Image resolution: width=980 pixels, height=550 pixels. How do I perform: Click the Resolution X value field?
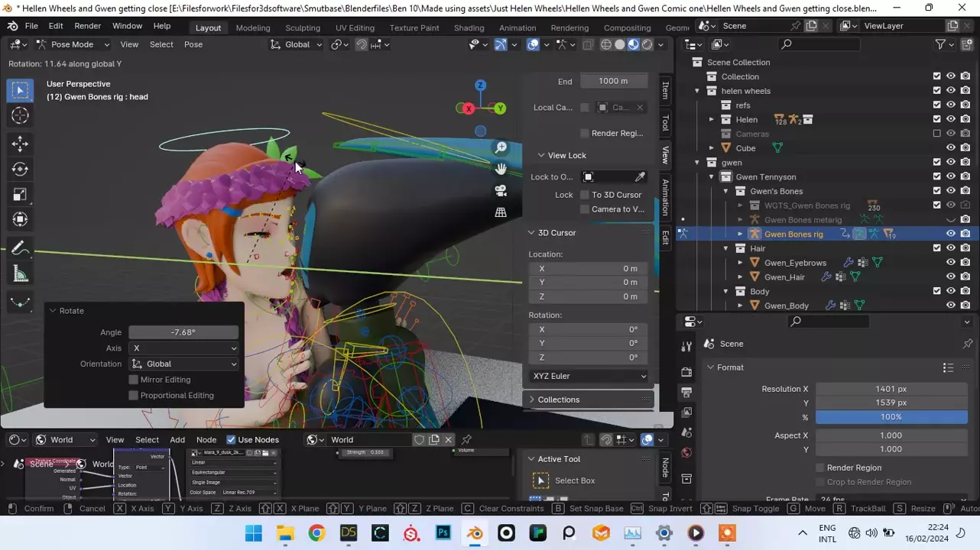[891, 389]
